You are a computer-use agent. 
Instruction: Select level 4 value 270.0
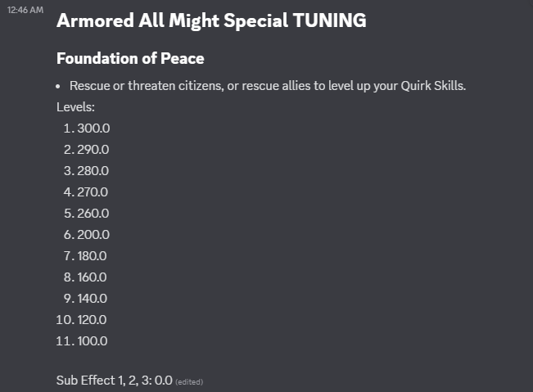click(93, 192)
